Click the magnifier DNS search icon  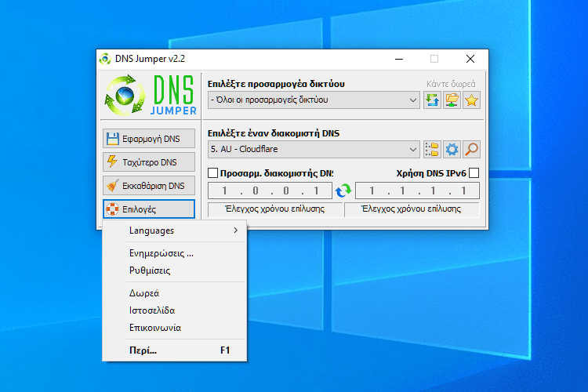(x=471, y=149)
